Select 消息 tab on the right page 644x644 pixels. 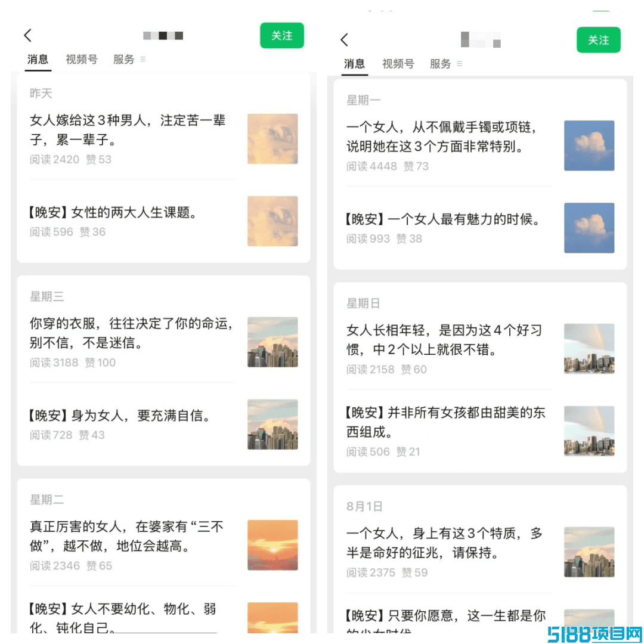(x=354, y=64)
